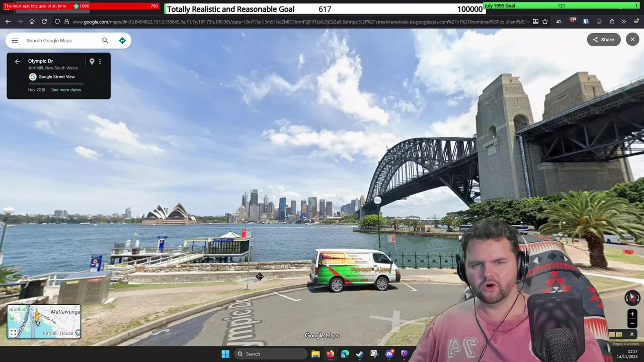The image size is (644, 362).
Task: Click the map thumbnail in bottom strip
Action: pyautogui.click(x=619, y=334)
